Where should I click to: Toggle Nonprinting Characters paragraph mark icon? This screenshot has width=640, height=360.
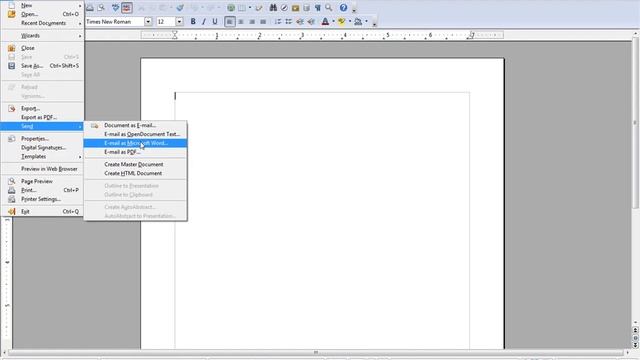point(318,8)
